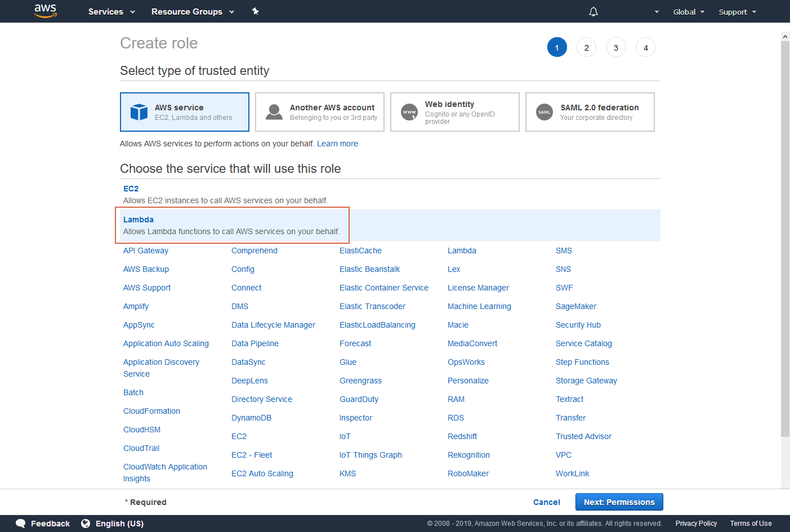Select GuardDuty service

[x=359, y=399]
